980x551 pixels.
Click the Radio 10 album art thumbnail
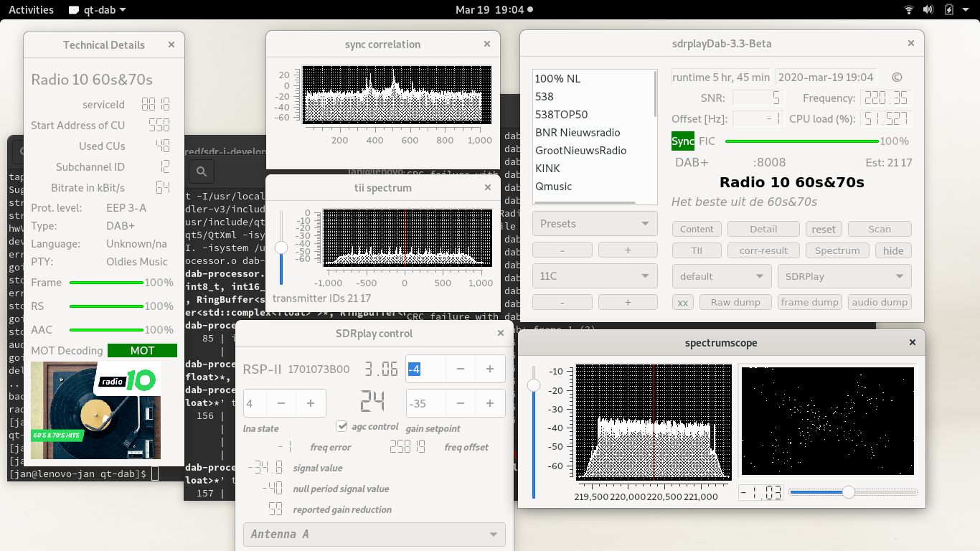[x=95, y=410]
